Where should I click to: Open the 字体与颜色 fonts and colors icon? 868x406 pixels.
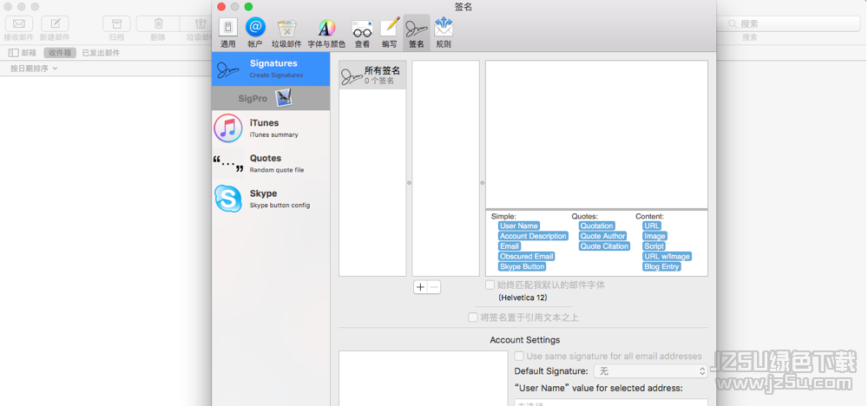[326, 33]
